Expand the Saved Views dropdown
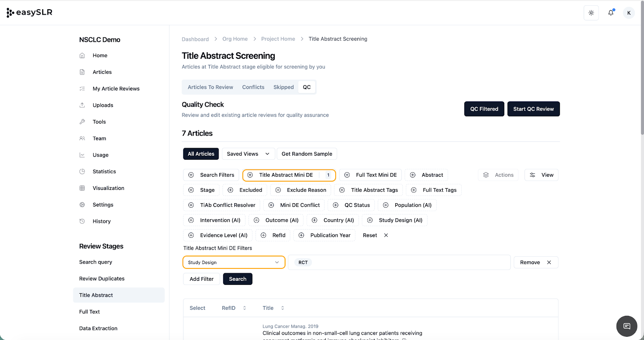This screenshot has width=644, height=340. (x=248, y=154)
